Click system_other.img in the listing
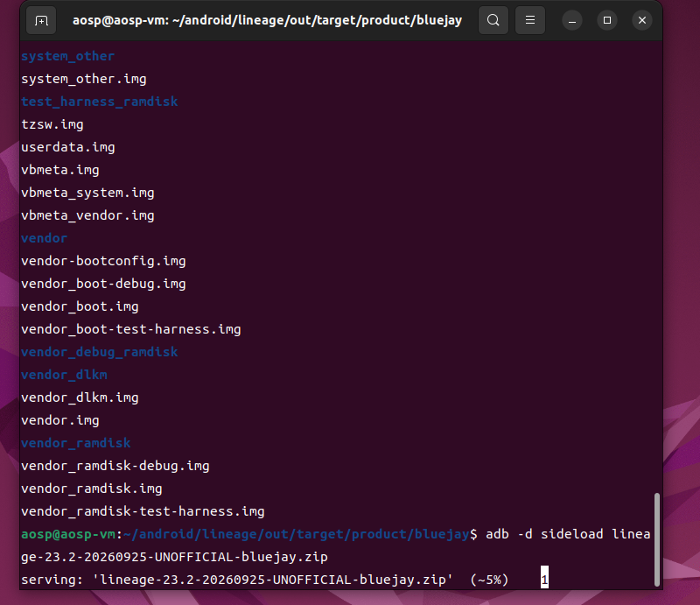 point(84,79)
